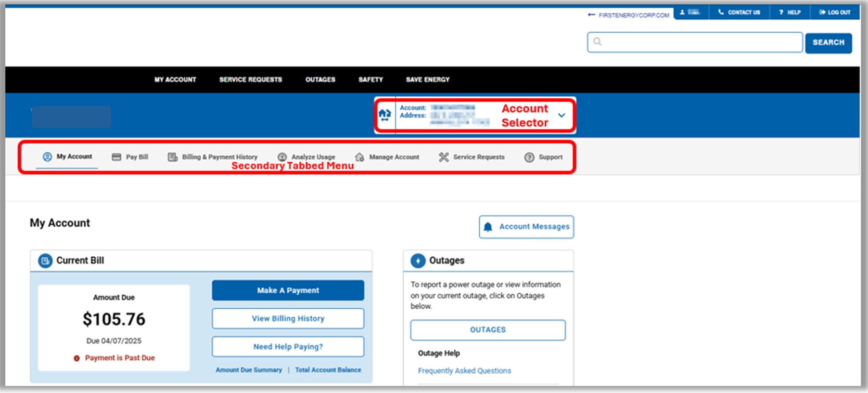Viewport: 868px width, 393px height.
Task: Click the Support question mark icon
Action: pyautogui.click(x=529, y=157)
